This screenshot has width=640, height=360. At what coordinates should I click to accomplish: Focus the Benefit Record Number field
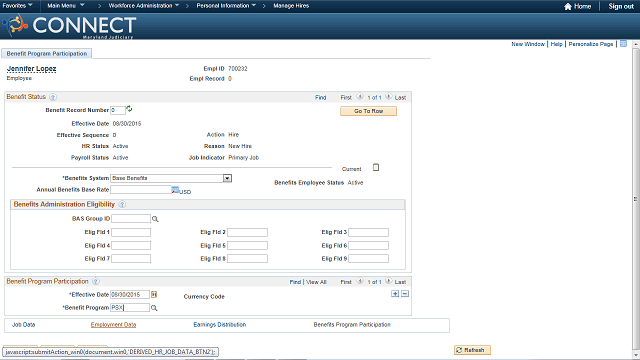pos(118,110)
